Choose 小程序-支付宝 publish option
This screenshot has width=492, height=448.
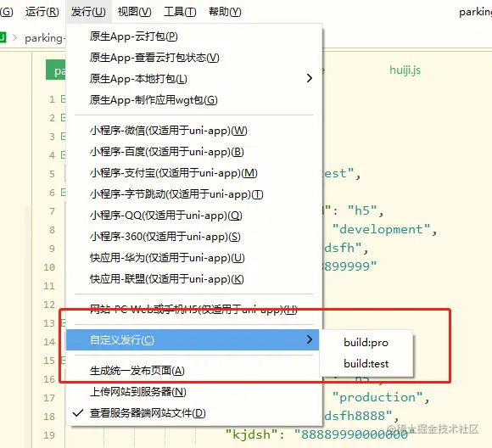(194, 173)
